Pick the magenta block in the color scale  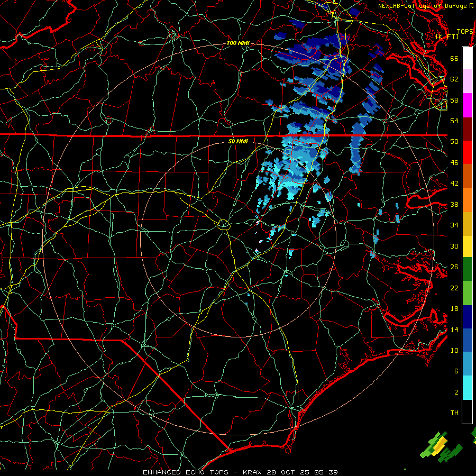pos(467,105)
